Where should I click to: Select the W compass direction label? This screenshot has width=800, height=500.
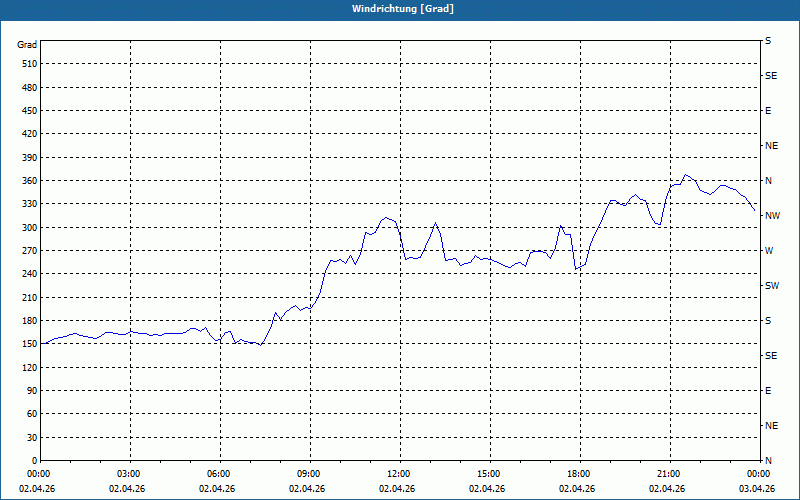pyautogui.click(x=769, y=251)
